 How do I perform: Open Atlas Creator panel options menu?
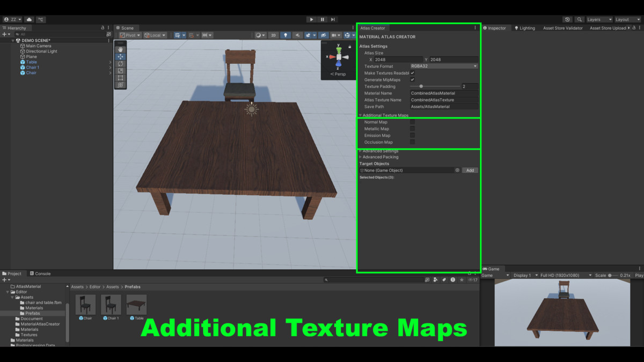pos(475,28)
